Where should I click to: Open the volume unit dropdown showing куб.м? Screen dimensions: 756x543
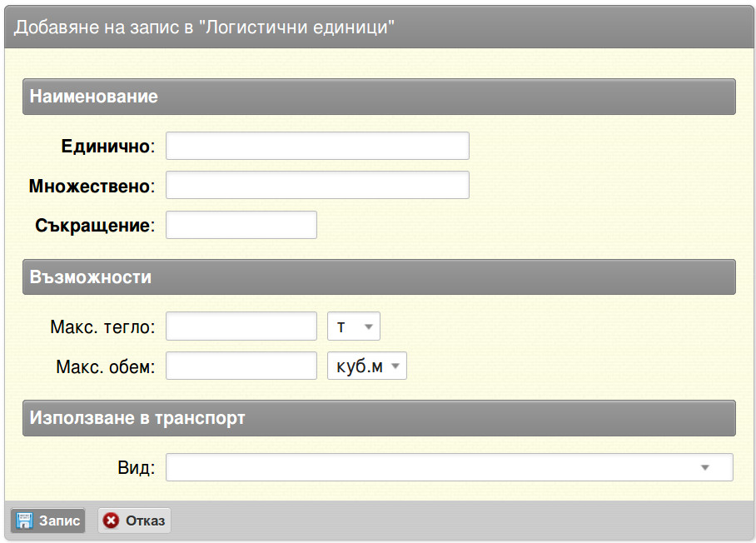click(367, 366)
